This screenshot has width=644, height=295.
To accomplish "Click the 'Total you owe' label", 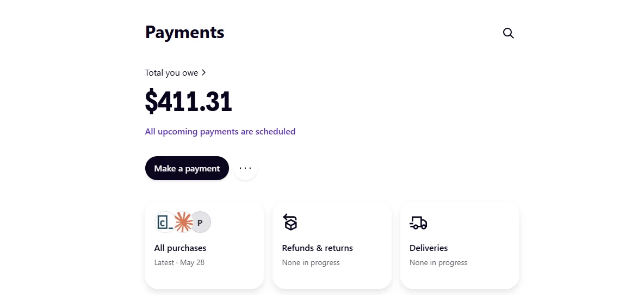I will point(172,73).
